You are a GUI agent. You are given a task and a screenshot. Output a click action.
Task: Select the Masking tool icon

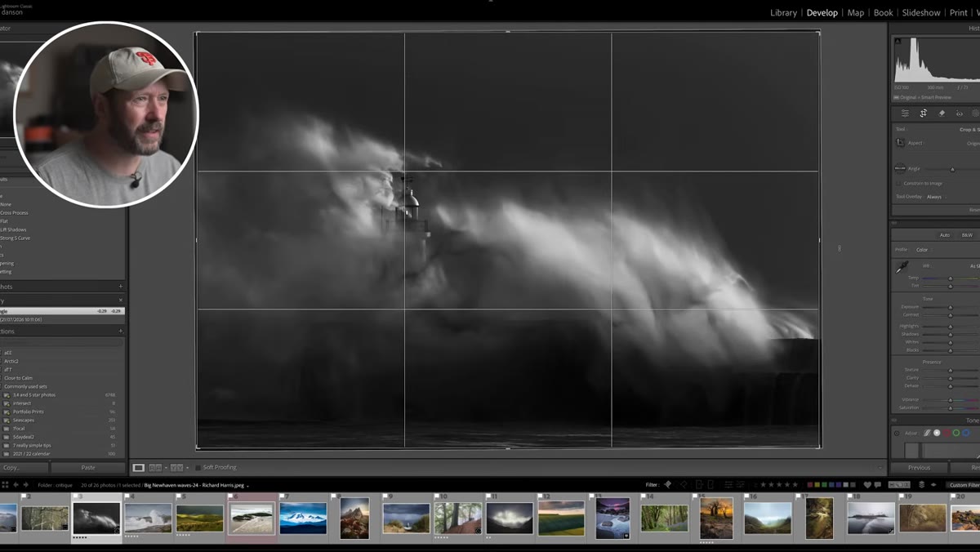coord(976,114)
